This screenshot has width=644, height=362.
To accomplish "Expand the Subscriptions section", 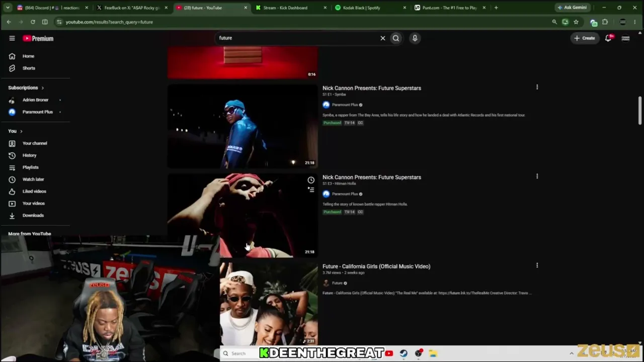I will coord(26,88).
